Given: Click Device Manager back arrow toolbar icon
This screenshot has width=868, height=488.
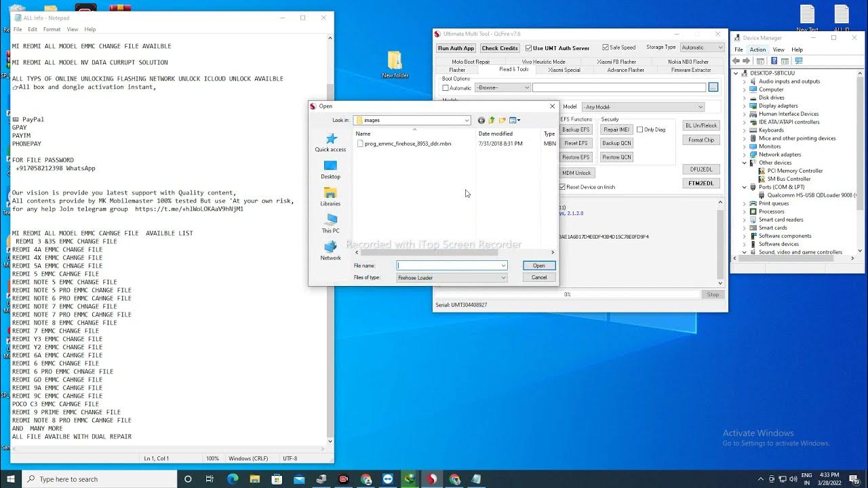Looking at the screenshot, I should [x=737, y=61].
